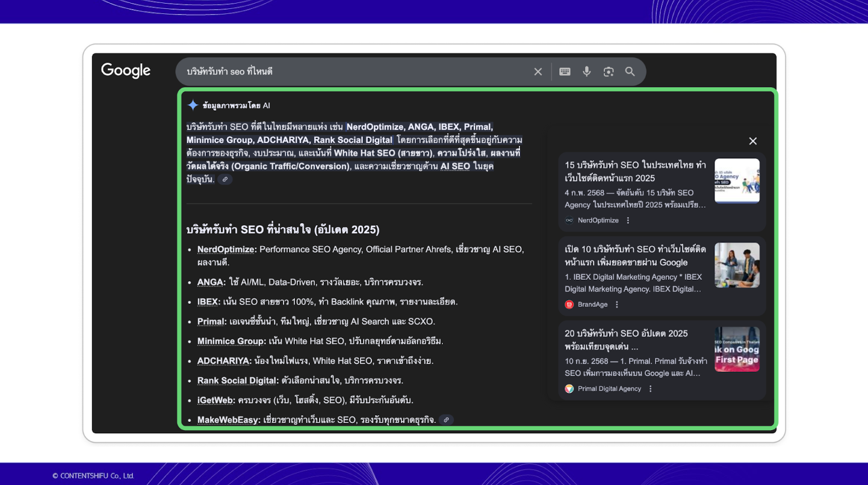Open more options for NerdOptimize result
This screenshot has height=485, width=868.
click(628, 220)
